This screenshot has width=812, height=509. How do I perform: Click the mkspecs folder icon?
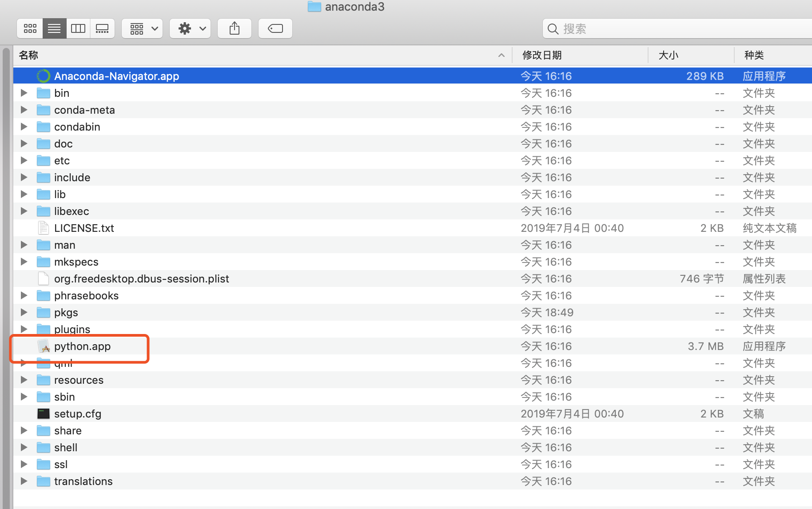[43, 262]
